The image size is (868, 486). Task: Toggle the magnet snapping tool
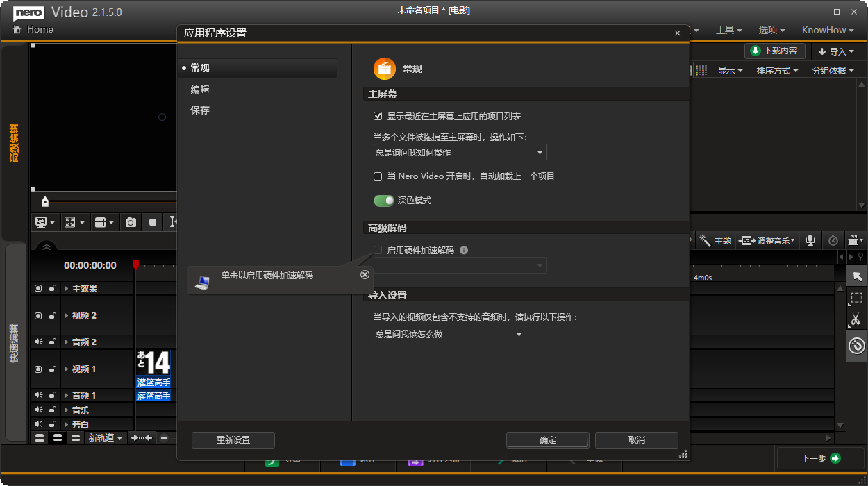857,344
